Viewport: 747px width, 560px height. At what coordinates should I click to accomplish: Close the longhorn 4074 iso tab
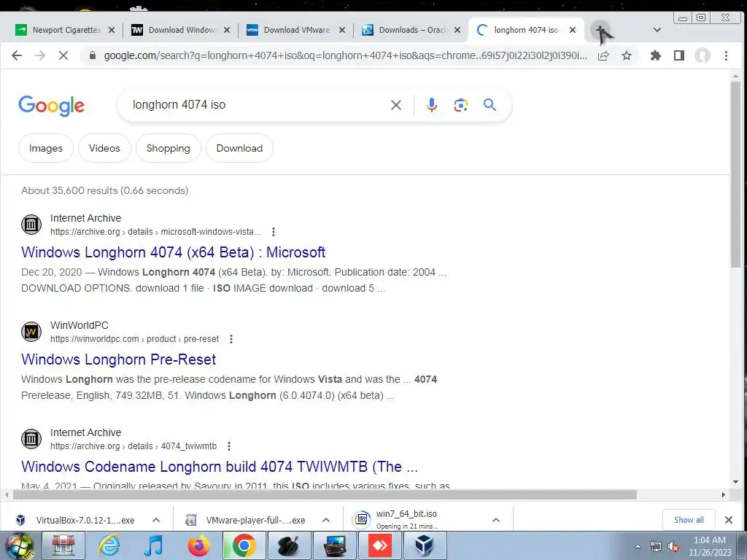(x=573, y=30)
